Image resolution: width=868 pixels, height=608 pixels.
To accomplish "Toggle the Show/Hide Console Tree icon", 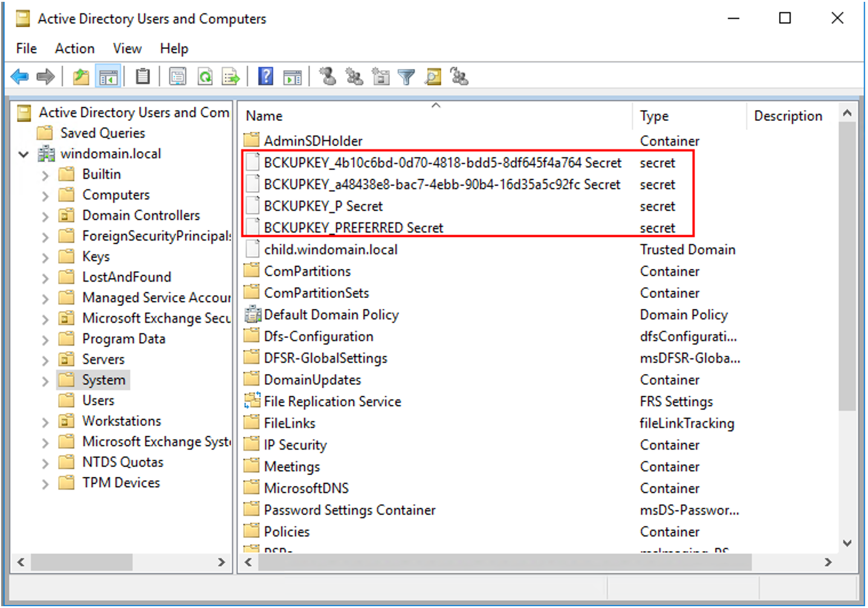I will [x=109, y=77].
